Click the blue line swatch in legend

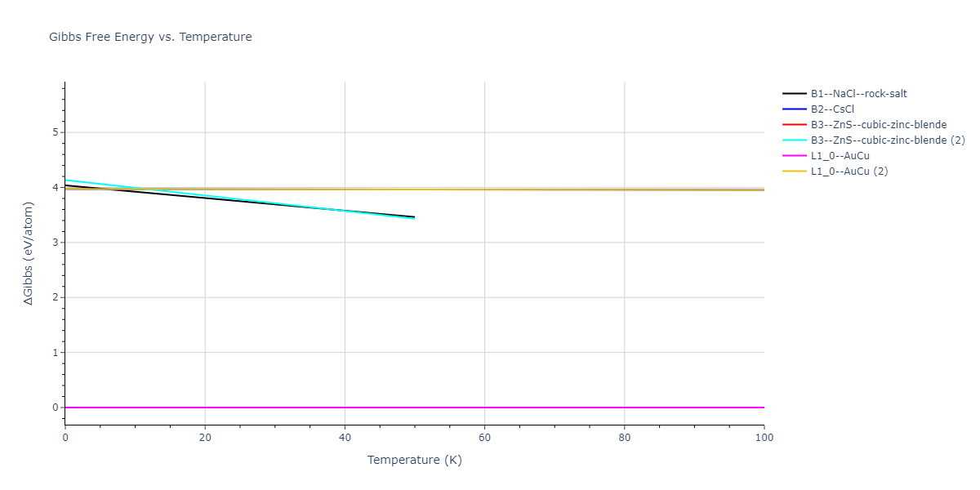coord(795,109)
